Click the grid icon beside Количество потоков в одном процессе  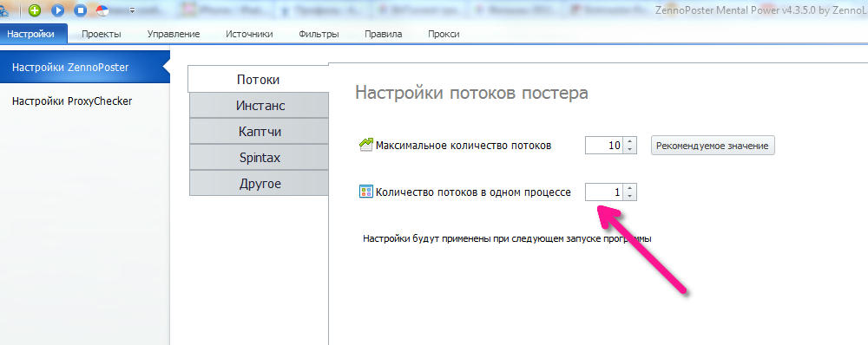point(366,192)
